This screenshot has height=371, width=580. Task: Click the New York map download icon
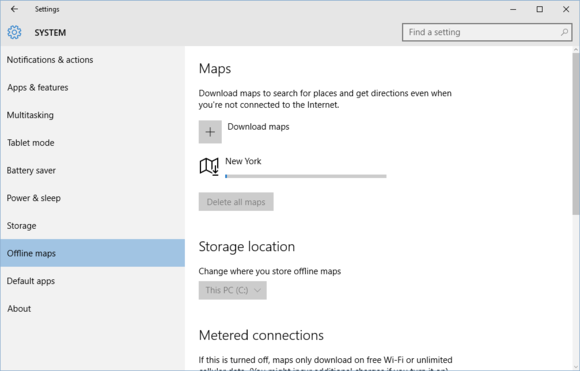click(x=209, y=166)
